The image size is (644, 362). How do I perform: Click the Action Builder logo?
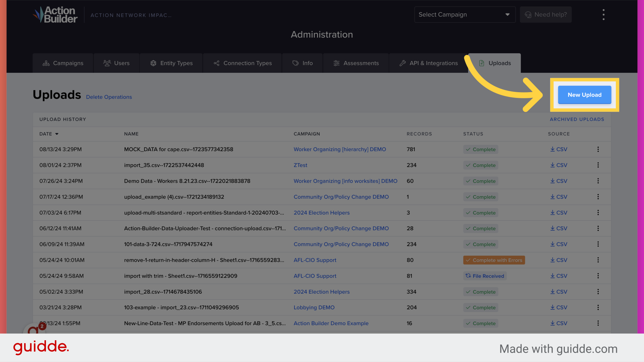pos(55,15)
